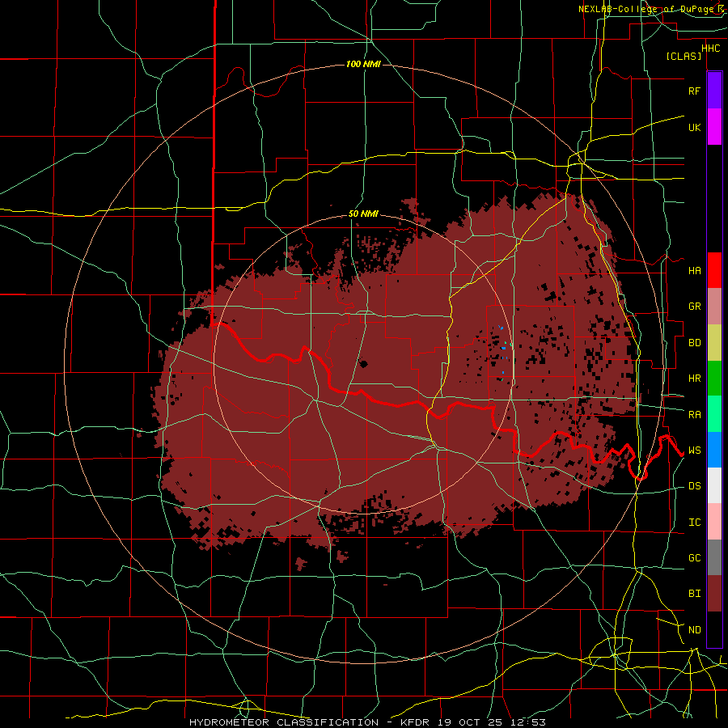Click the blue WS legend swatch
The image size is (728, 728).
714,450
